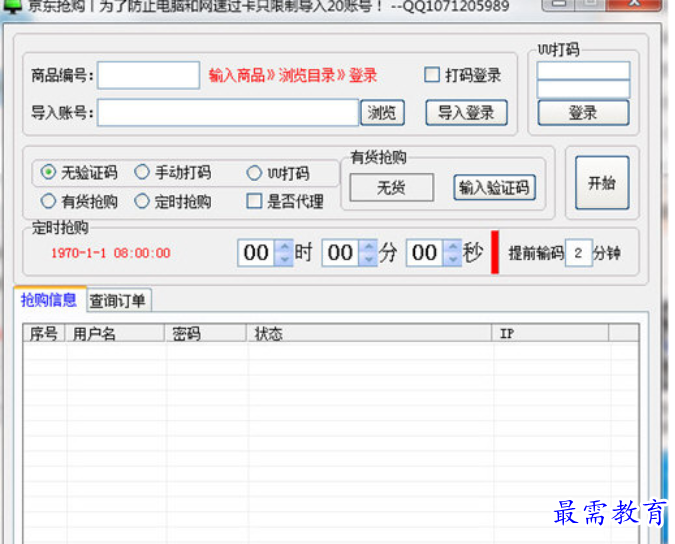The height and width of the screenshot is (544, 675).
Task: Click the 无货 status button
Action: point(391,187)
